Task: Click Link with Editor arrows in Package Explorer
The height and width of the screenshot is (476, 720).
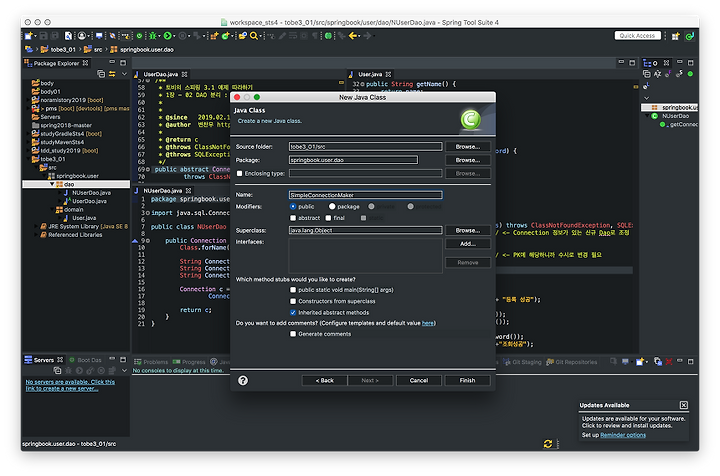Action: click(x=112, y=73)
